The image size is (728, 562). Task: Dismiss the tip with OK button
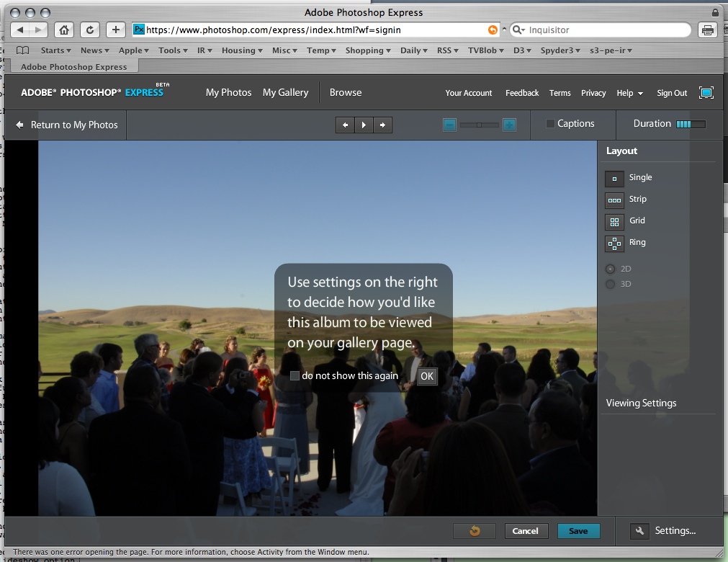pos(427,376)
